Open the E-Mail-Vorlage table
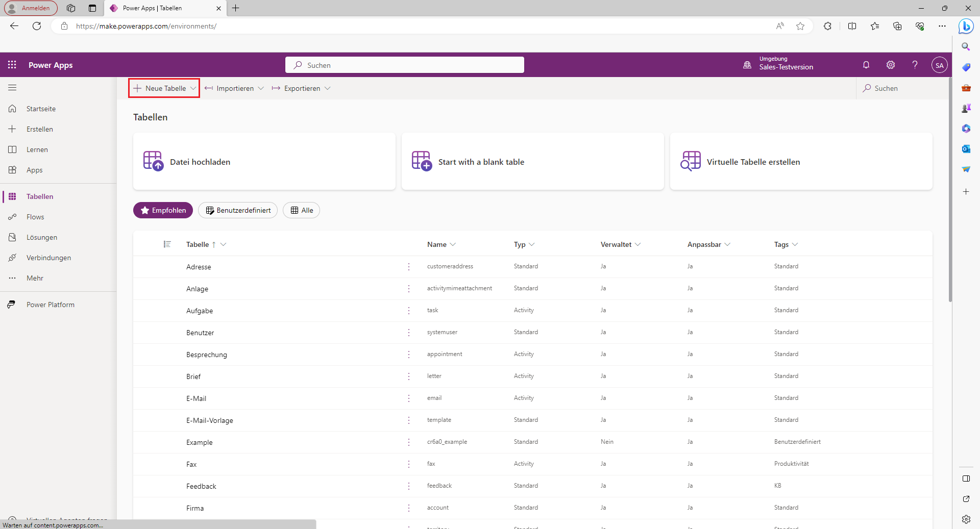The width and height of the screenshot is (980, 529). click(x=210, y=420)
